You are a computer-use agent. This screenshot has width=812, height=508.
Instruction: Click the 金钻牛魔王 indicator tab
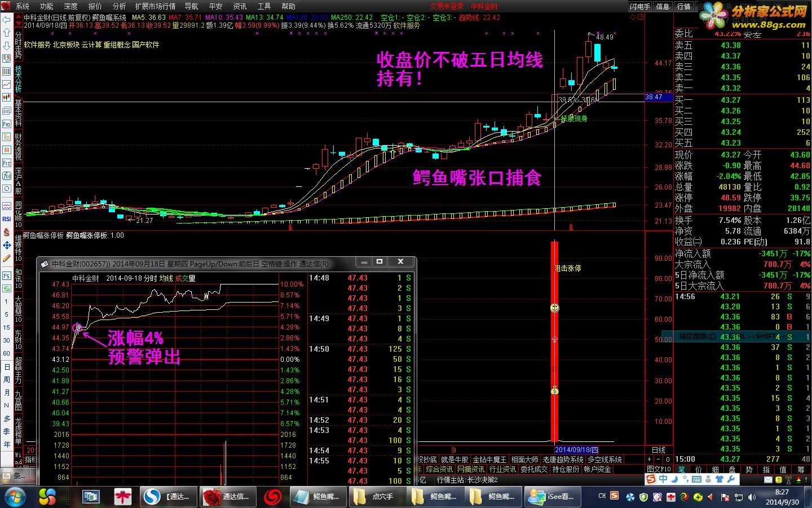[489, 459]
